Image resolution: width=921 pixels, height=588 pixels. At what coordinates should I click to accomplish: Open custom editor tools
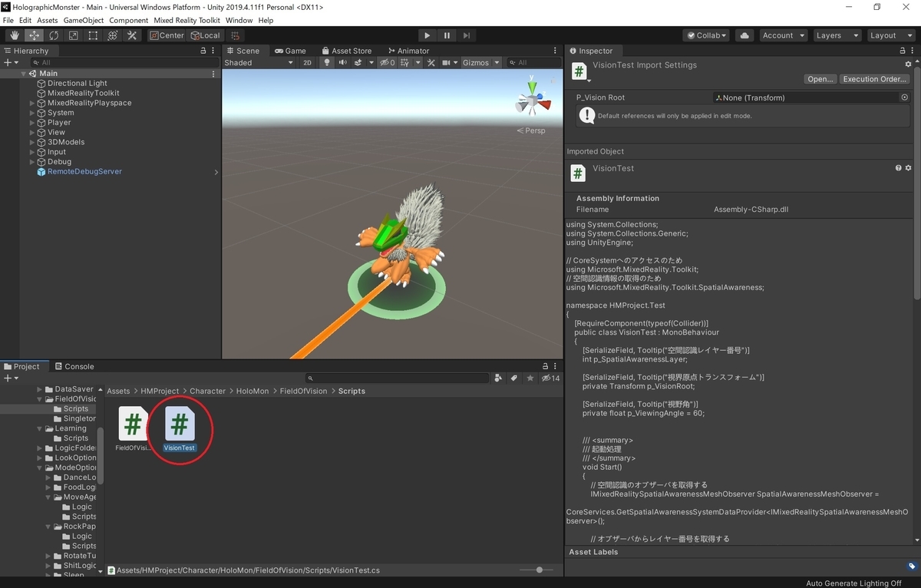point(132,35)
